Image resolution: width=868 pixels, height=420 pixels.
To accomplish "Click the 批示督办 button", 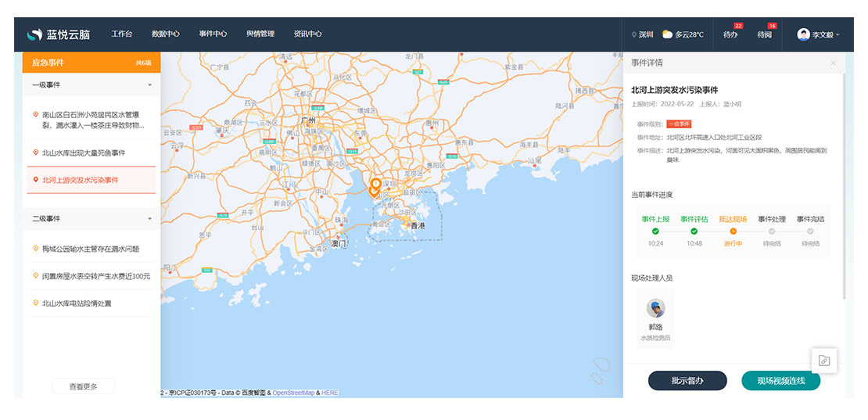I will [687, 381].
